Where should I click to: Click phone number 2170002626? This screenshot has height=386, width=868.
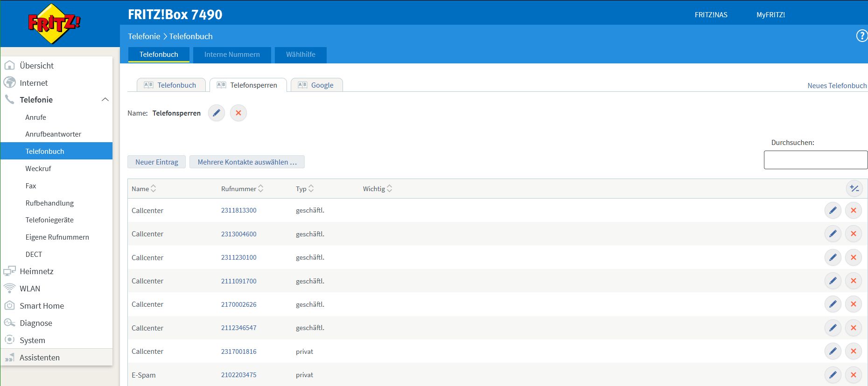(x=239, y=304)
